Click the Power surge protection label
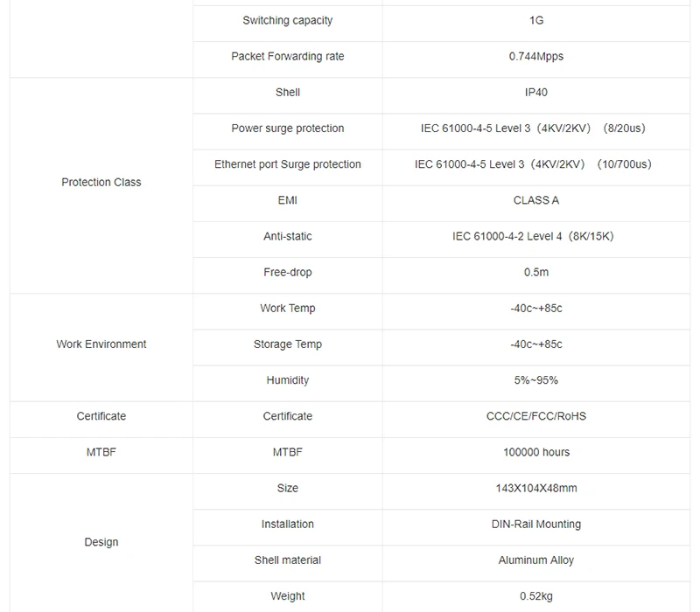 coord(288,129)
